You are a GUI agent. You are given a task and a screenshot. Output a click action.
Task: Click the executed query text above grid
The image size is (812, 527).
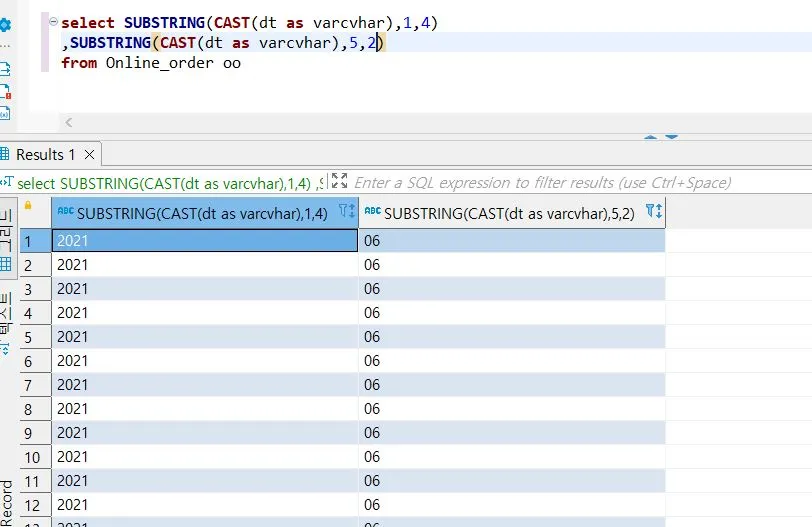pos(170,183)
